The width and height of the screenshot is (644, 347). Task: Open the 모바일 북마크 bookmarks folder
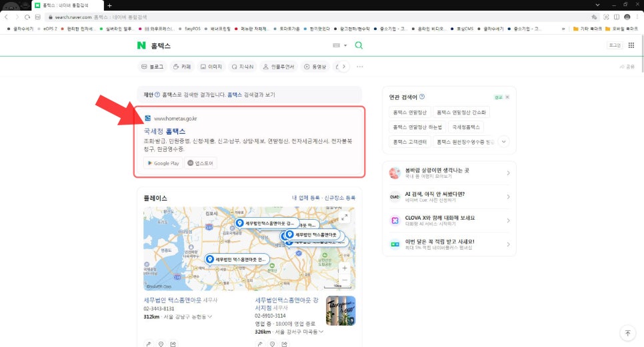click(x=621, y=29)
